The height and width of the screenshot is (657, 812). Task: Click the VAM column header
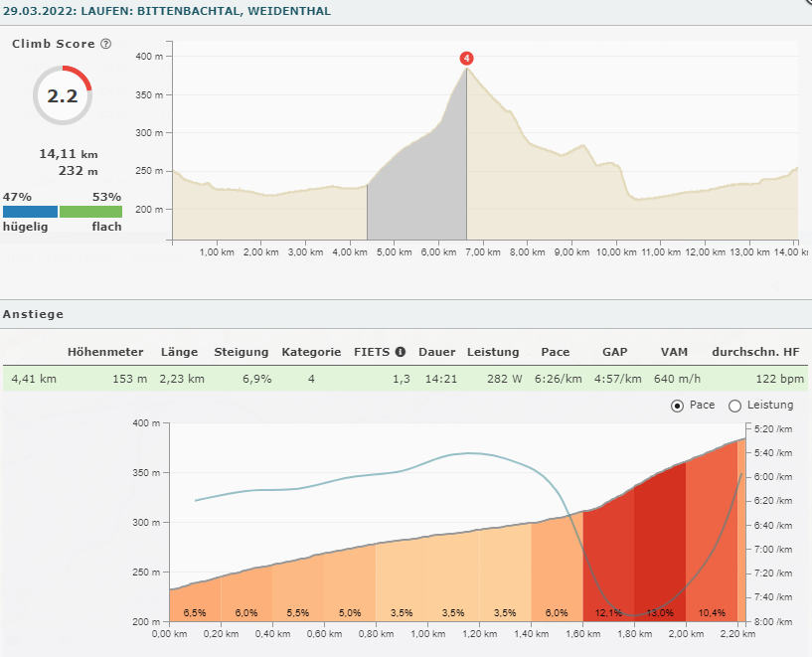pos(674,352)
